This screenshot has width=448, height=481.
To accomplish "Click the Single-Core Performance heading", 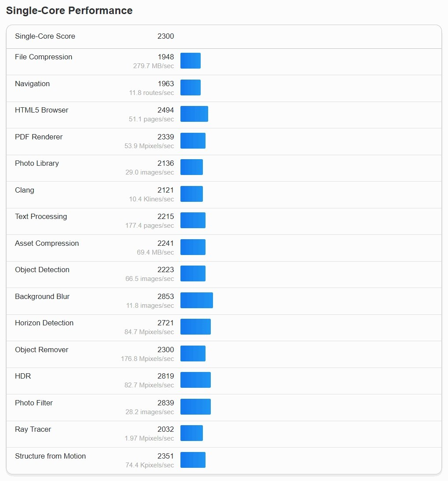I will [69, 11].
